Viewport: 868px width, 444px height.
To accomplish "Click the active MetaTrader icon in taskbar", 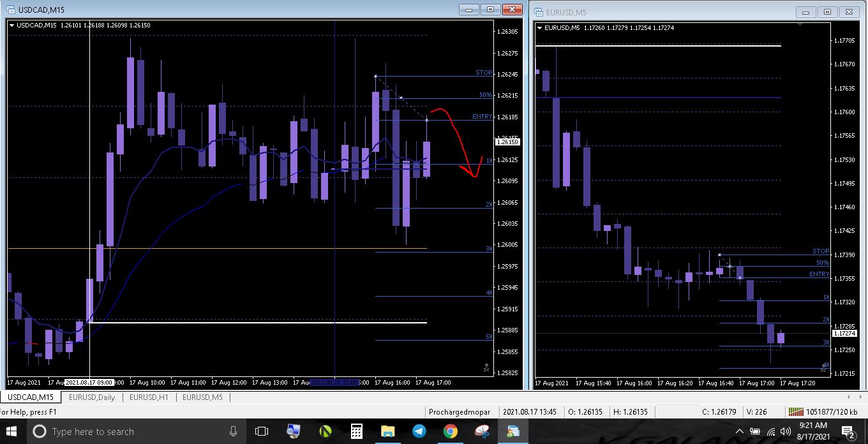I will coord(513,432).
